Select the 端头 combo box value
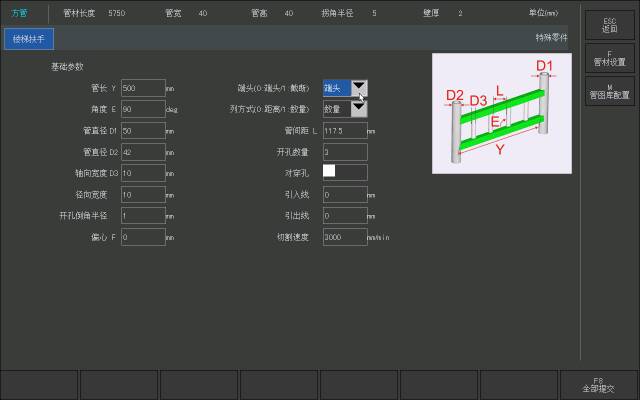 click(337, 88)
